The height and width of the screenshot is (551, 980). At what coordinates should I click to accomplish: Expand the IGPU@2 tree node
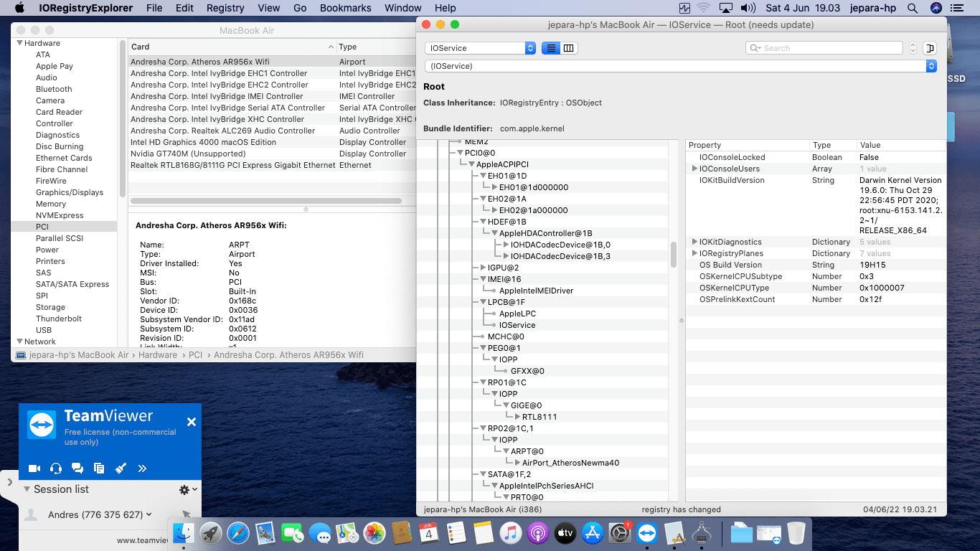pyautogui.click(x=483, y=268)
